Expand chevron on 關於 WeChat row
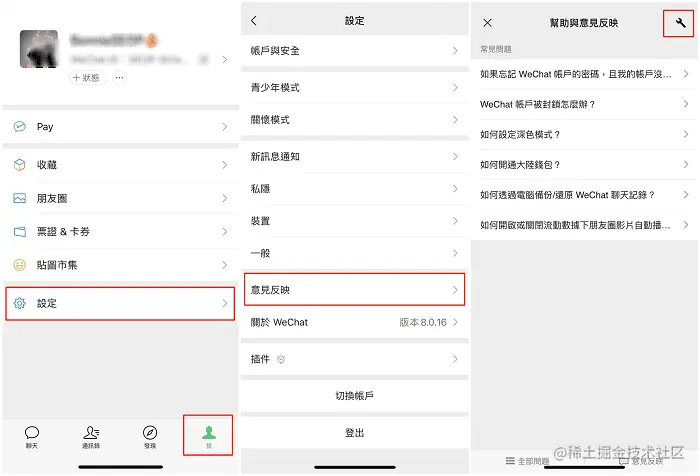 (x=455, y=322)
